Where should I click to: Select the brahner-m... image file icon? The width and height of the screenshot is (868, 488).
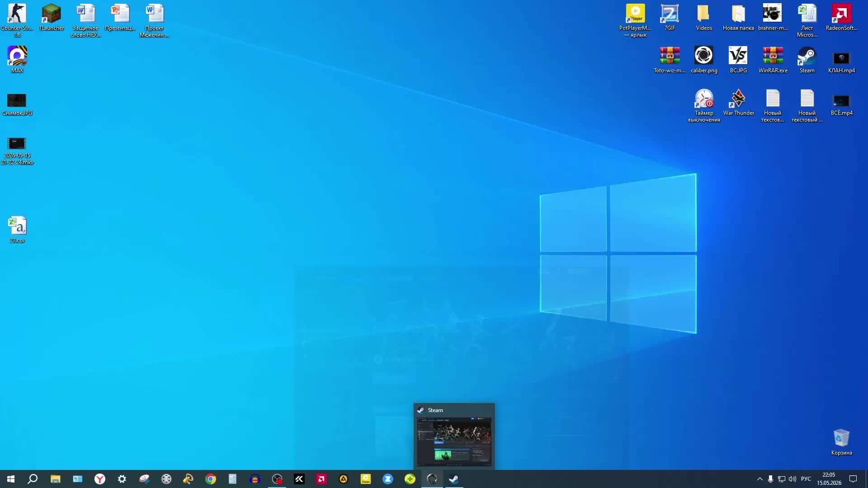773,18
